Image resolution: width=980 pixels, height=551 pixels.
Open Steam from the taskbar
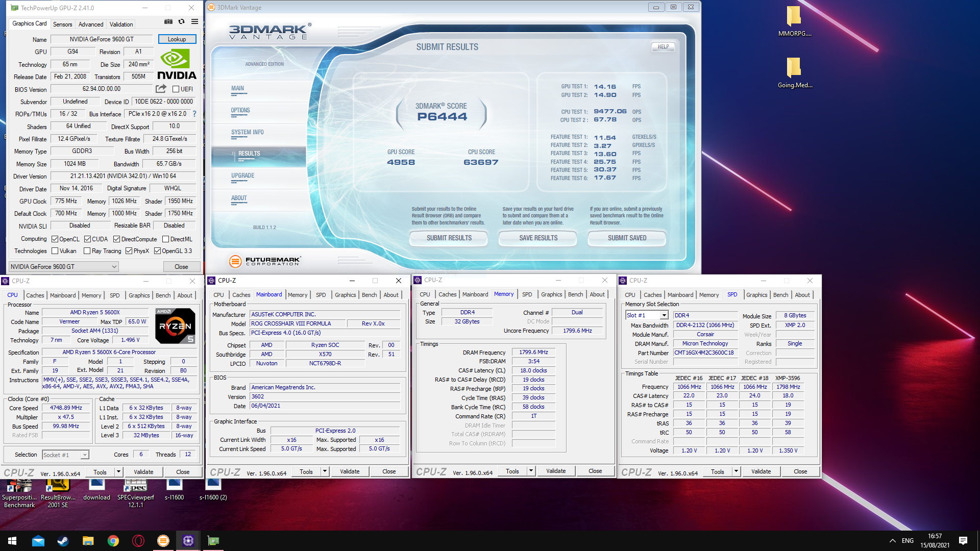(63, 541)
